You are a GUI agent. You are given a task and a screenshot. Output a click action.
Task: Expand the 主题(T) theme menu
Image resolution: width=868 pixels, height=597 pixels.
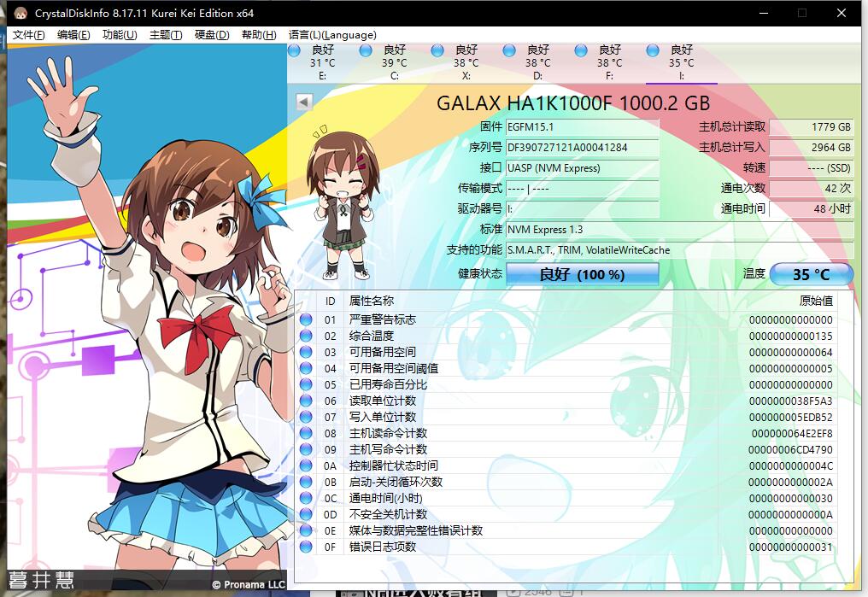[166, 35]
